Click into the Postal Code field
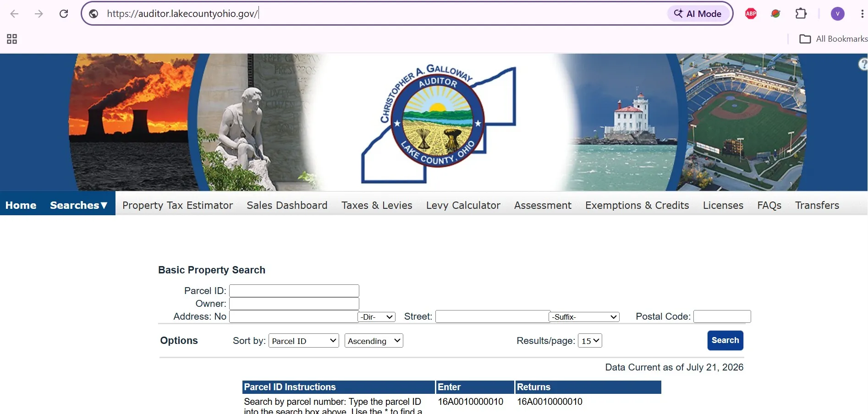868x414 pixels. tap(722, 316)
